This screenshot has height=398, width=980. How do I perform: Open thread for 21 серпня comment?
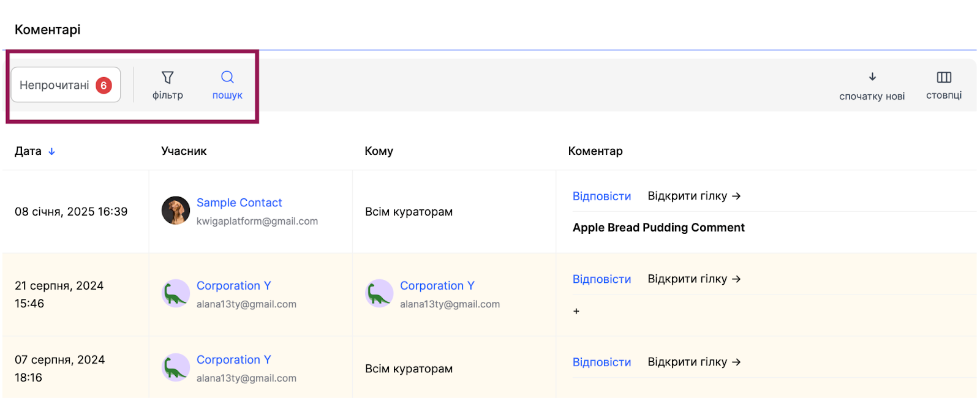coord(694,279)
